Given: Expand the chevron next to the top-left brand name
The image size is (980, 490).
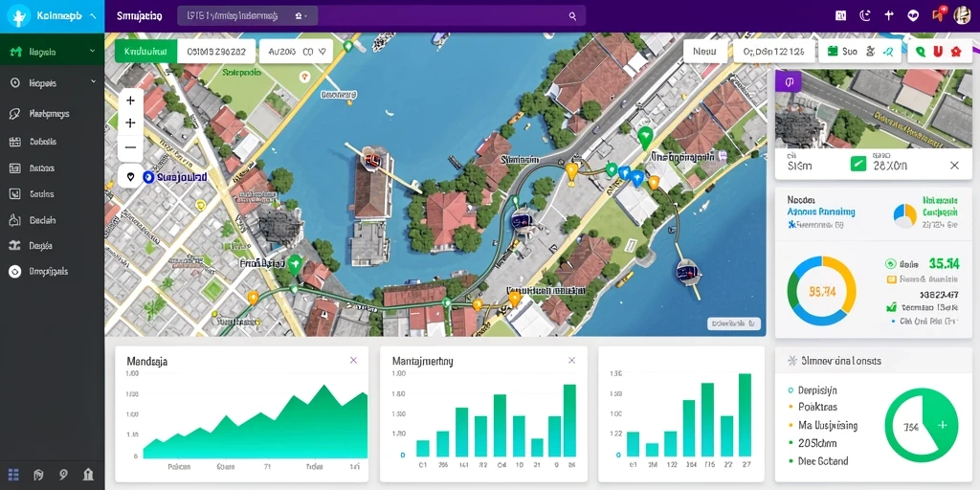Looking at the screenshot, I should point(91,17).
